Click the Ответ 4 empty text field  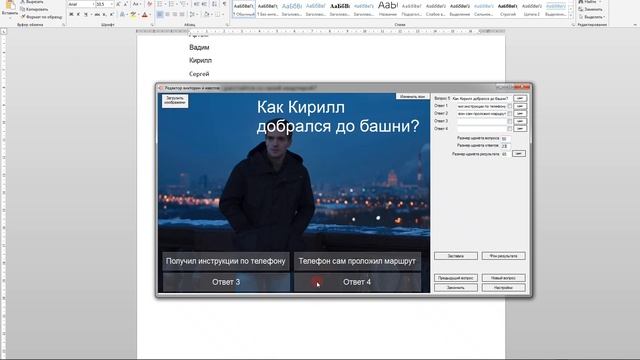pyautogui.click(x=482, y=129)
